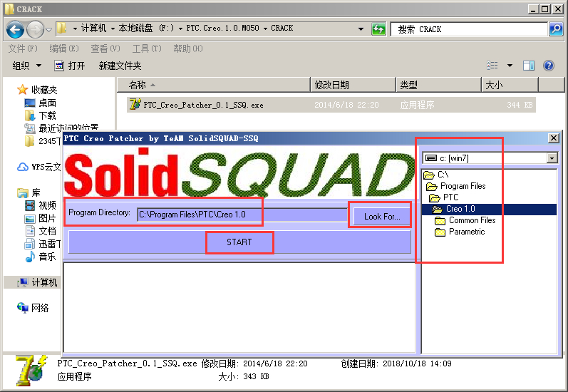Image resolution: width=568 pixels, height=392 pixels.
Task: Click the patcher log output area
Action: click(239, 307)
